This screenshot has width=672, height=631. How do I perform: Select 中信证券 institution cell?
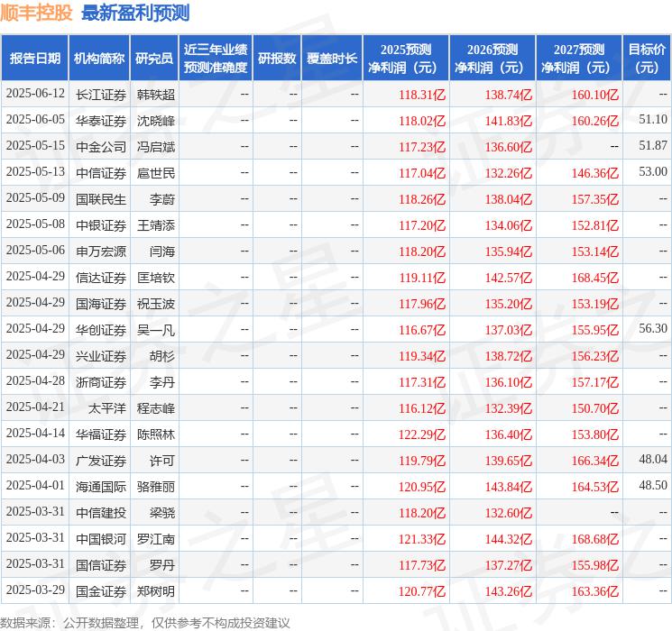click(101, 173)
